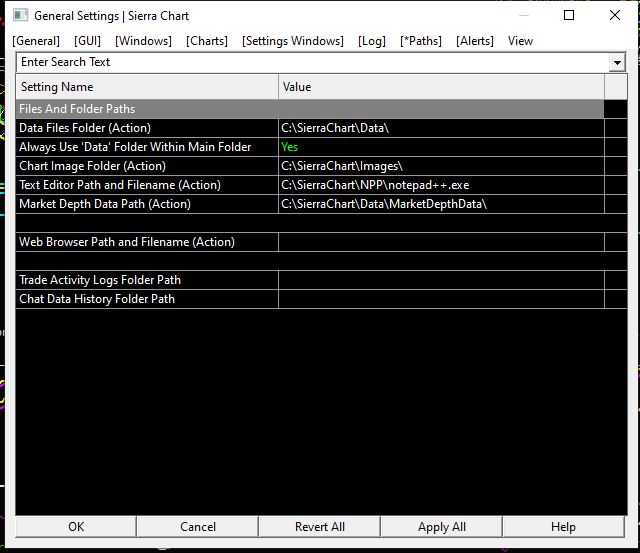Viewport: 640px width, 553px height.
Task: Confirm settings with the OK button
Action: pyautogui.click(x=76, y=527)
